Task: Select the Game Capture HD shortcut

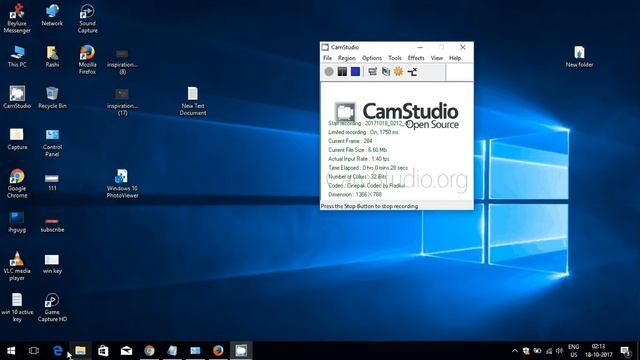Action: 52,307
